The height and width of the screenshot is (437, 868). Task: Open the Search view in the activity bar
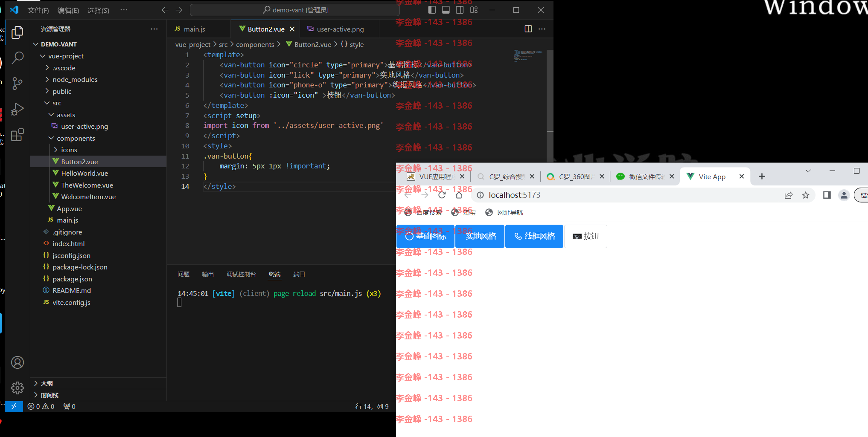tap(17, 58)
